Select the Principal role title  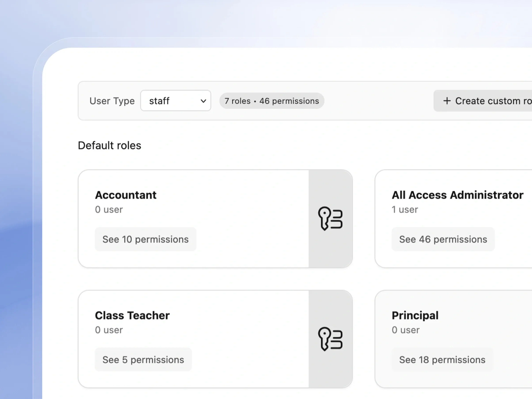(415, 315)
